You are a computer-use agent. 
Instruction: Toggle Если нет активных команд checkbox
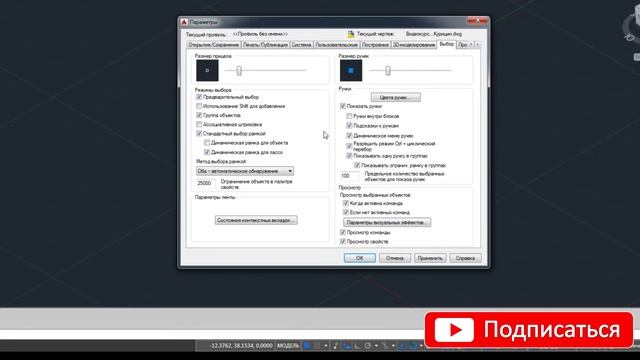click(346, 212)
